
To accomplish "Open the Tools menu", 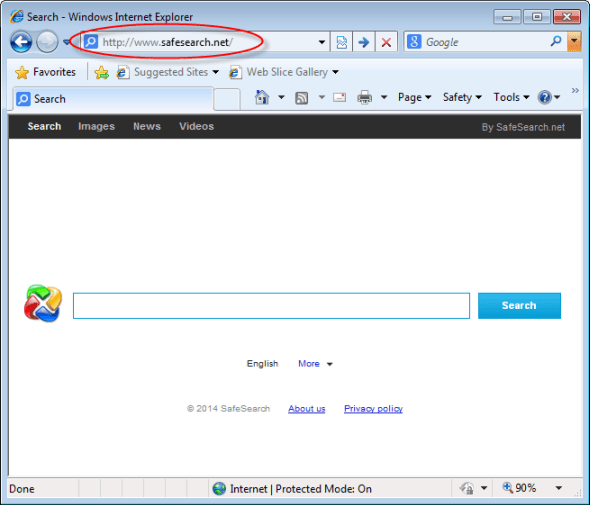I will click(x=511, y=97).
